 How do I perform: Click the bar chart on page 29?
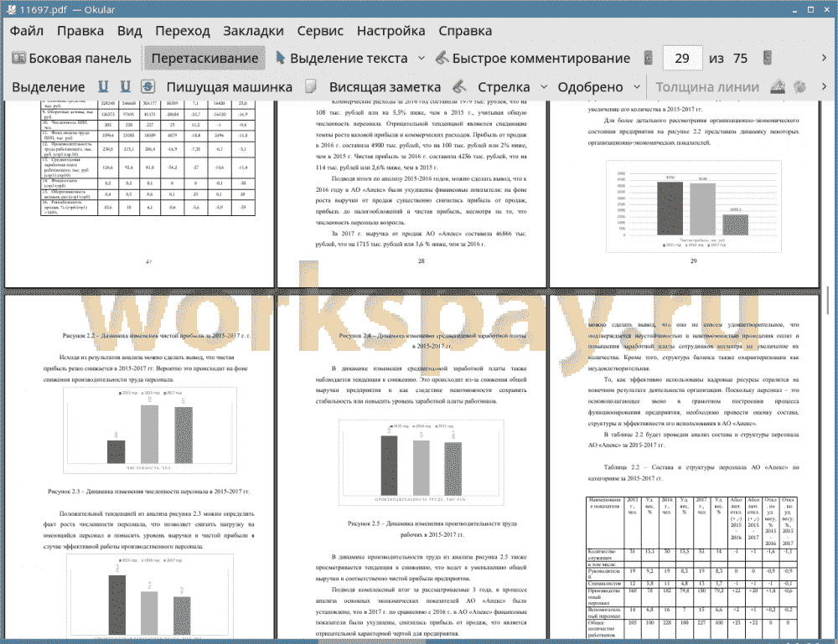[693, 206]
